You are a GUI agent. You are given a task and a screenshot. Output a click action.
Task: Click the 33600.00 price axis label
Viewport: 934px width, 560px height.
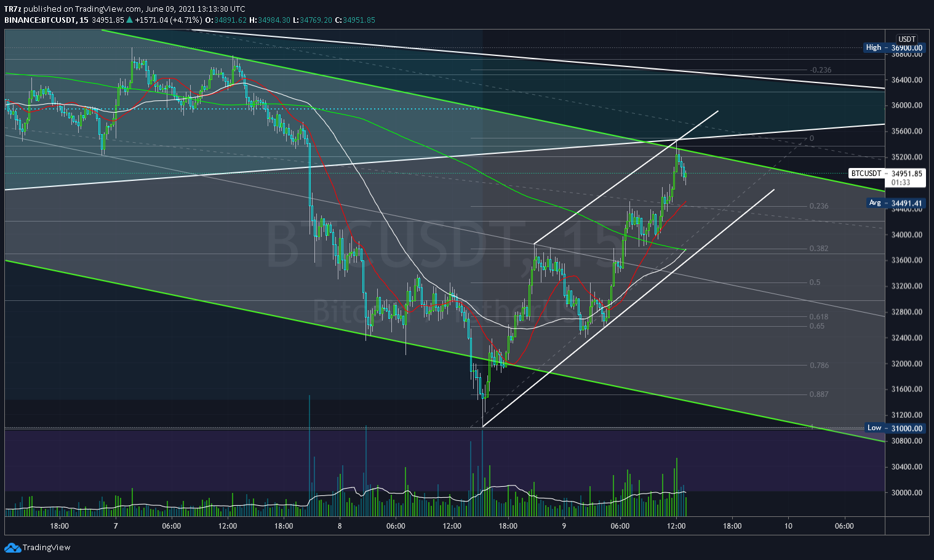coord(906,260)
